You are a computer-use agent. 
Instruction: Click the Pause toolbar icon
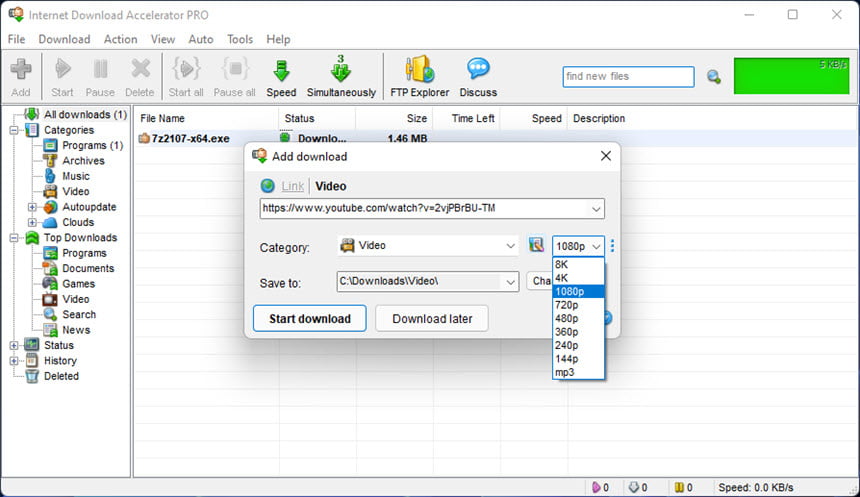pos(100,77)
